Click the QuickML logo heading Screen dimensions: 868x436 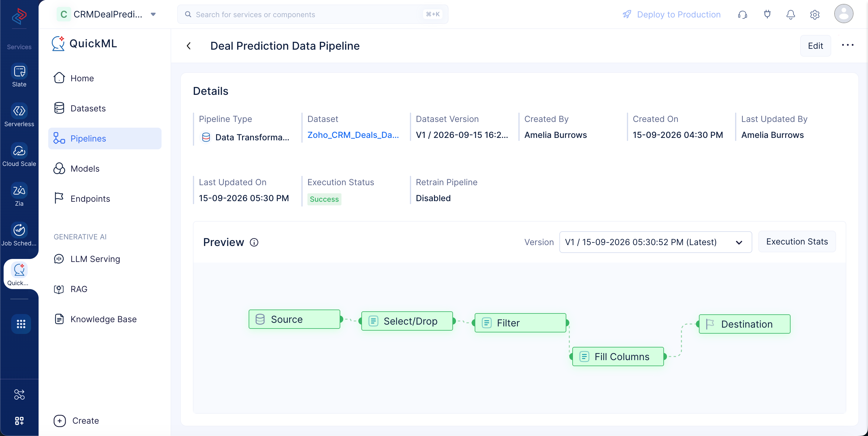[x=84, y=43]
